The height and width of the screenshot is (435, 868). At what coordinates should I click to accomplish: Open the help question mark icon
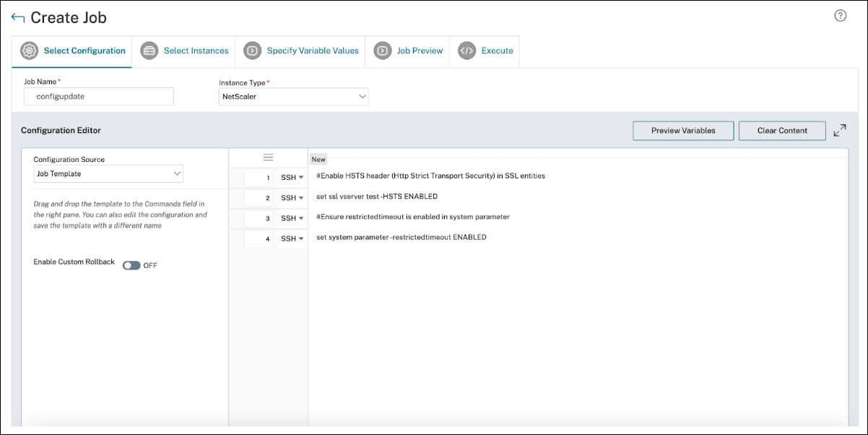[x=840, y=16]
